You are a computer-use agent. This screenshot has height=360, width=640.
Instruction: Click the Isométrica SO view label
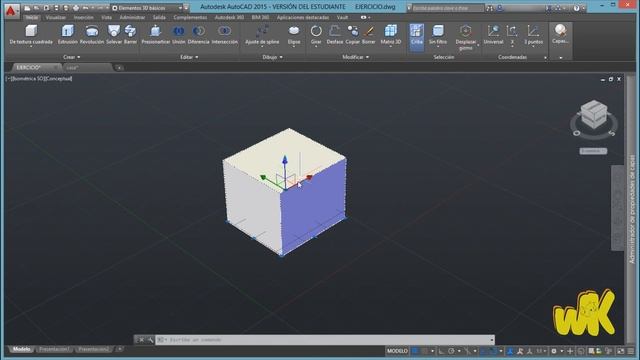28,78
